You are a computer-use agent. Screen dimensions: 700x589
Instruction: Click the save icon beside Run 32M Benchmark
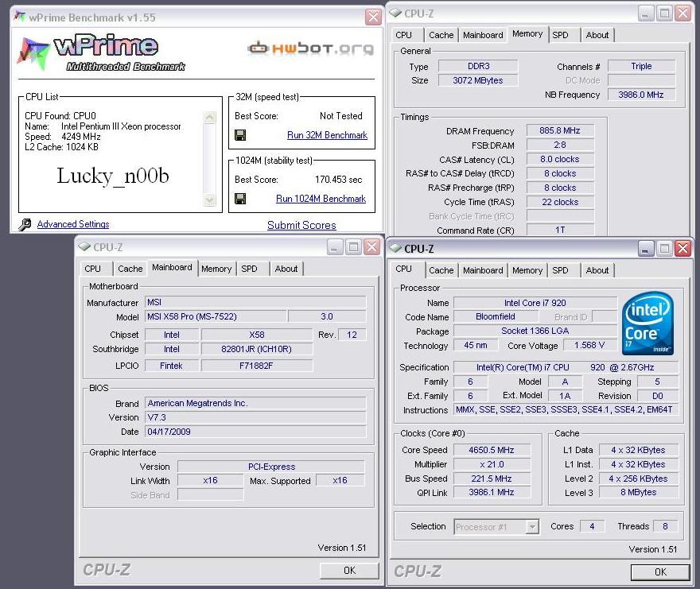tap(240, 135)
